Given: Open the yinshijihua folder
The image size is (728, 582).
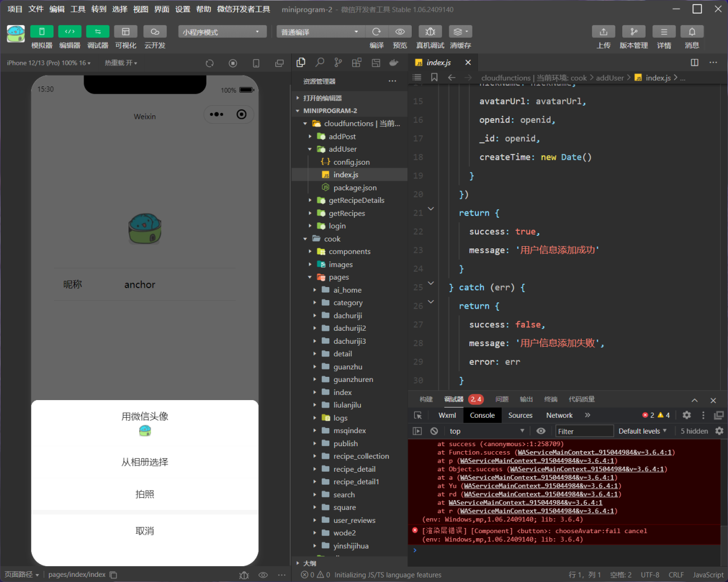Looking at the screenshot, I should tap(350, 546).
